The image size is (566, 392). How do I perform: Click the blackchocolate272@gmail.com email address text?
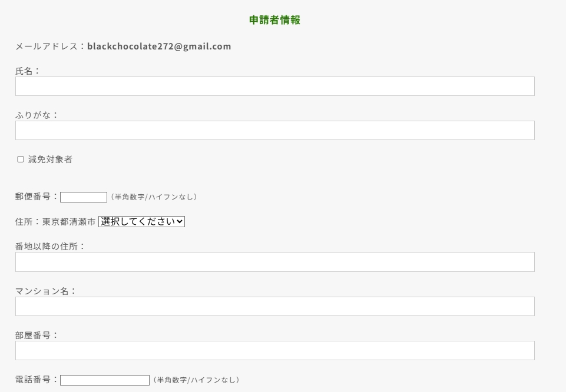tap(159, 46)
